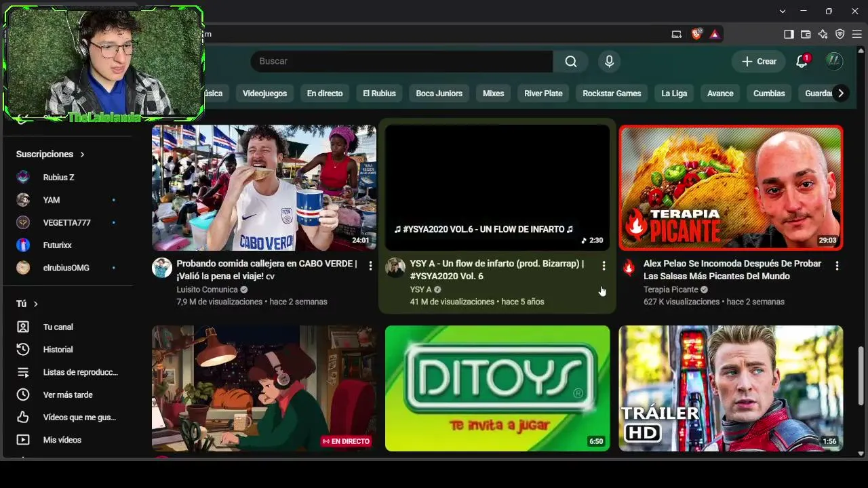Open the 'Probando comida callejera en CABO VERDE' title
The height and width of the screenshot is (488, 868).
[x=267, y=270]
